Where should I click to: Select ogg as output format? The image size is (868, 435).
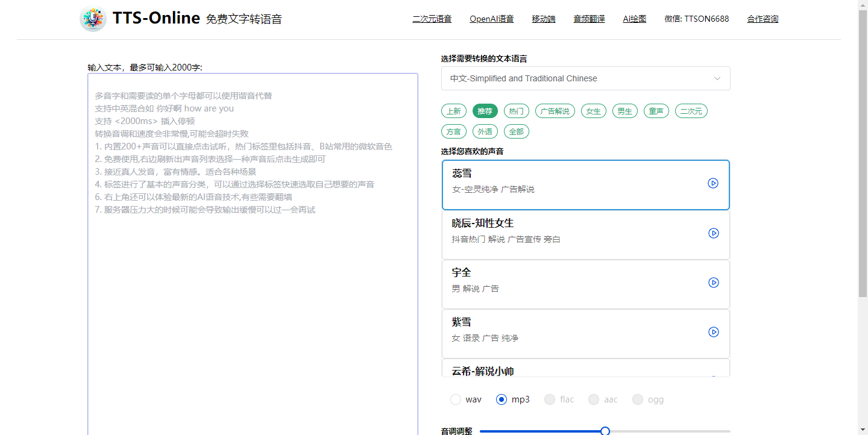(638, 399)
